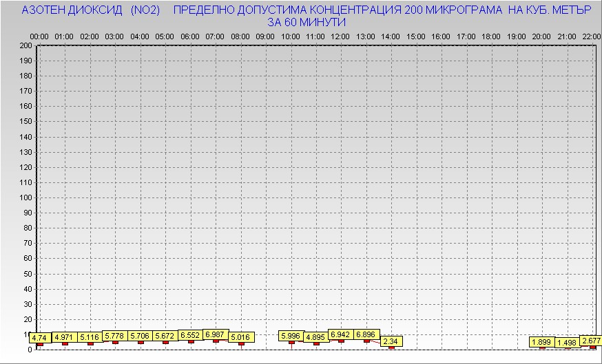The height and width of the screenshot is (364, 602).
Task: Click the 50 tick on y-axis
Action: 28,273
